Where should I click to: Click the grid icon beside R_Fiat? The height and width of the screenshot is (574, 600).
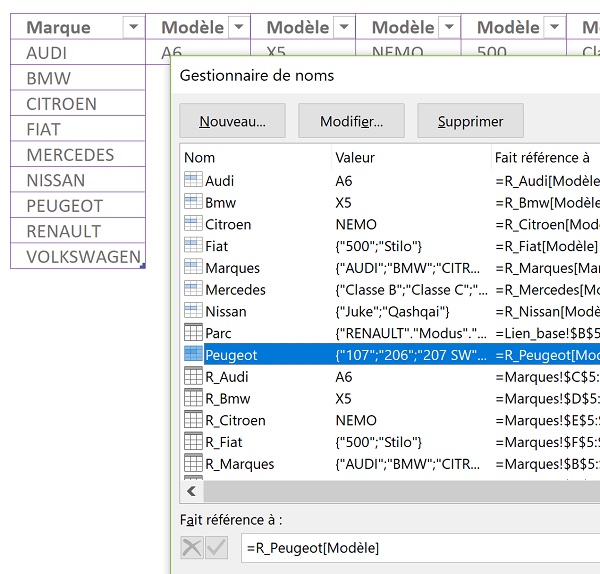coord(193,442)
